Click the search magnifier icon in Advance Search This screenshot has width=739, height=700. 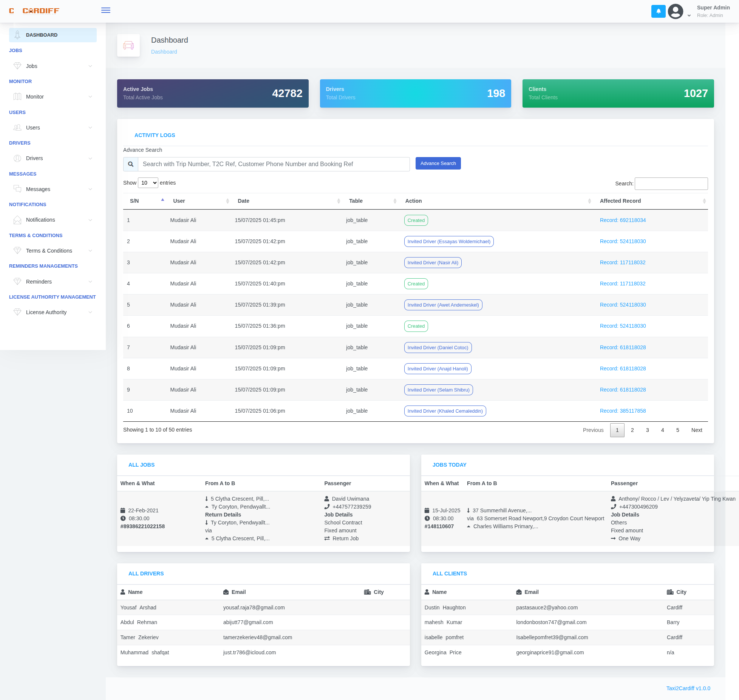click(x=131, y=164)
